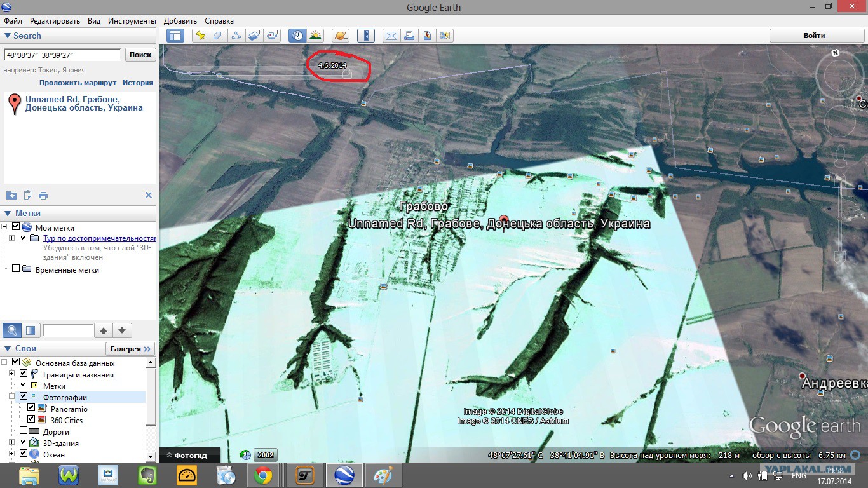
Task: Open the Редактировать menu
Action: (x=55, y=21)
